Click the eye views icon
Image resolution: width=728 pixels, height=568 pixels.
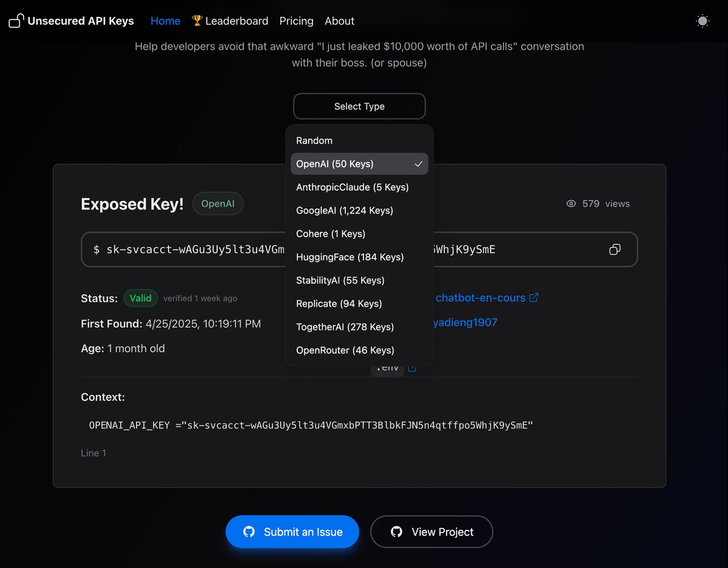click(x=571, y=204)
